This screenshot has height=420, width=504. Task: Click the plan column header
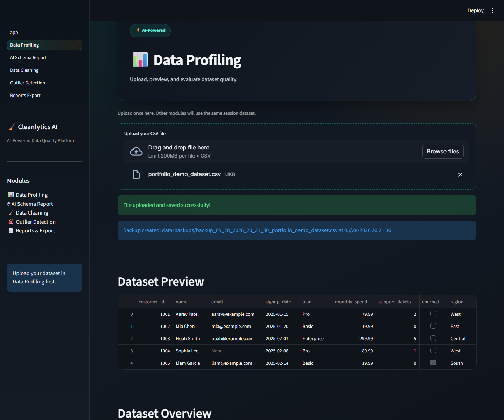pyautogui.click(x=316, y=302)
